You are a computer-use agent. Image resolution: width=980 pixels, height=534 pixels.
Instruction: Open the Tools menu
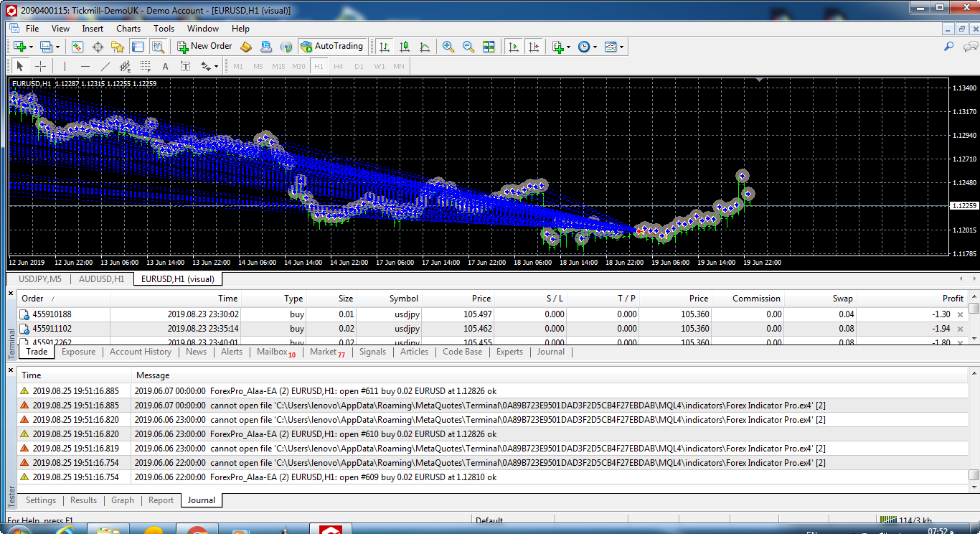click(x=164, y=29)
